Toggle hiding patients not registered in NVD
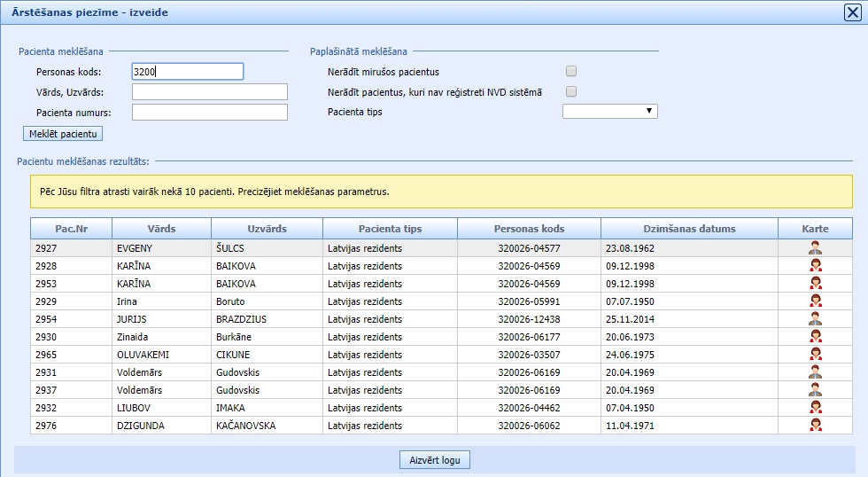The image size is (868, 477). [x=571, y=91]
